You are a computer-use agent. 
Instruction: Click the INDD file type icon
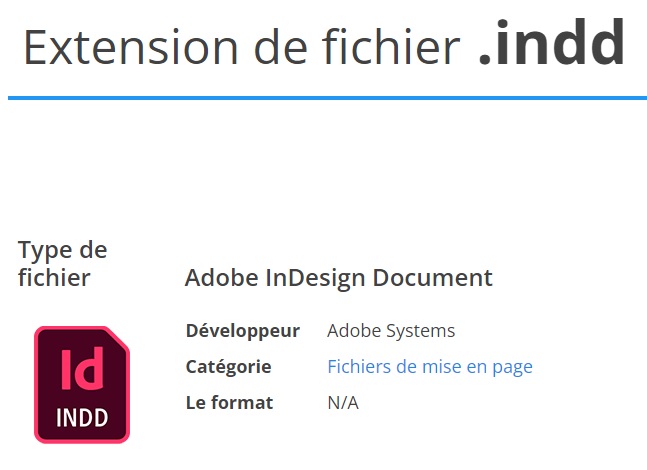coord(82,385)
